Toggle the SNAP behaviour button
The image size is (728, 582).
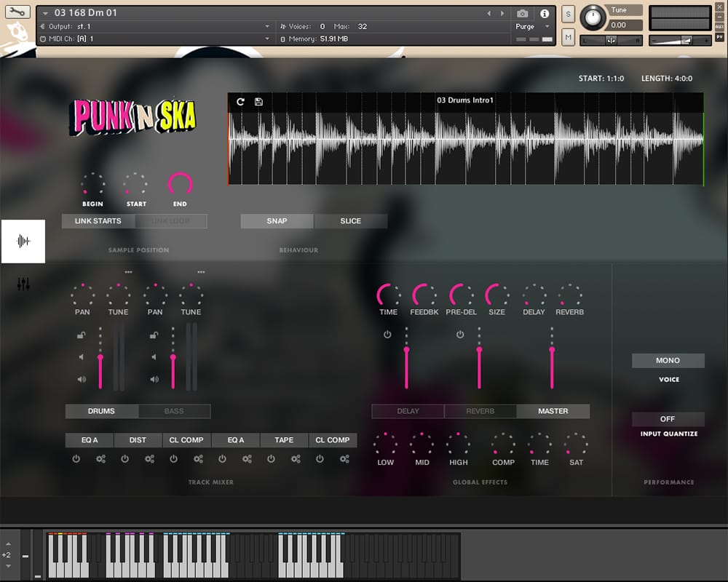[x=277, y=221]
